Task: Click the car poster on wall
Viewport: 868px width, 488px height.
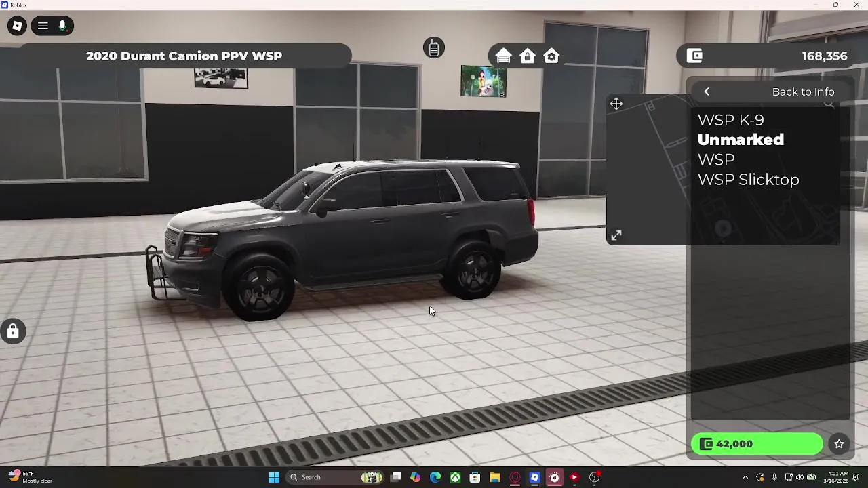Action: [x=221, y=78]
